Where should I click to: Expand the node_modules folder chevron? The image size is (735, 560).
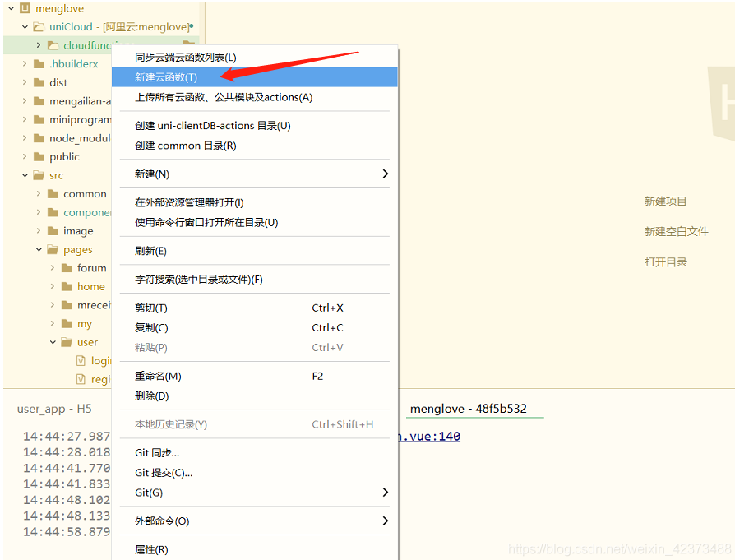click(x=25, y=138)
